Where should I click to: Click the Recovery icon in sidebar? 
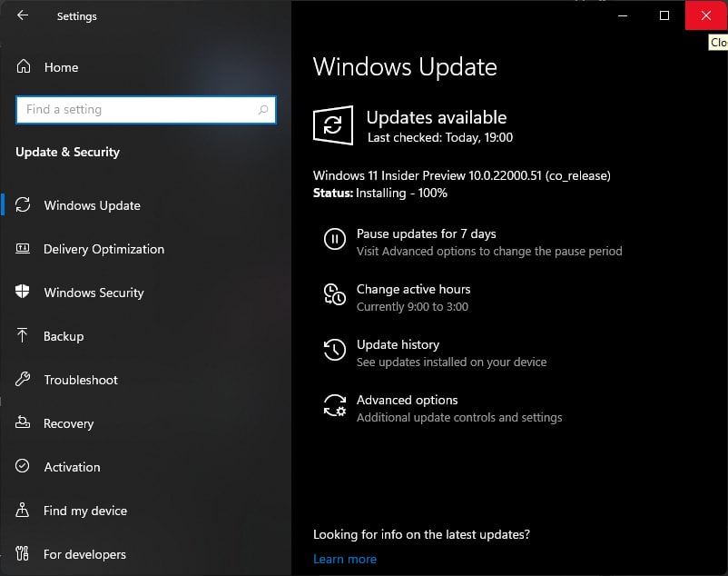[23, 422]
